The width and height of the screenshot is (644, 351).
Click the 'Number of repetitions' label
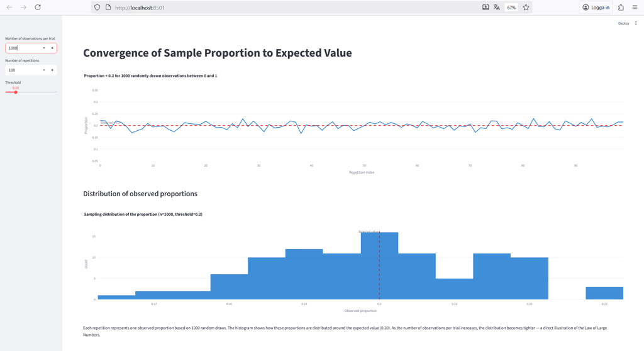(x=22, y=60)
